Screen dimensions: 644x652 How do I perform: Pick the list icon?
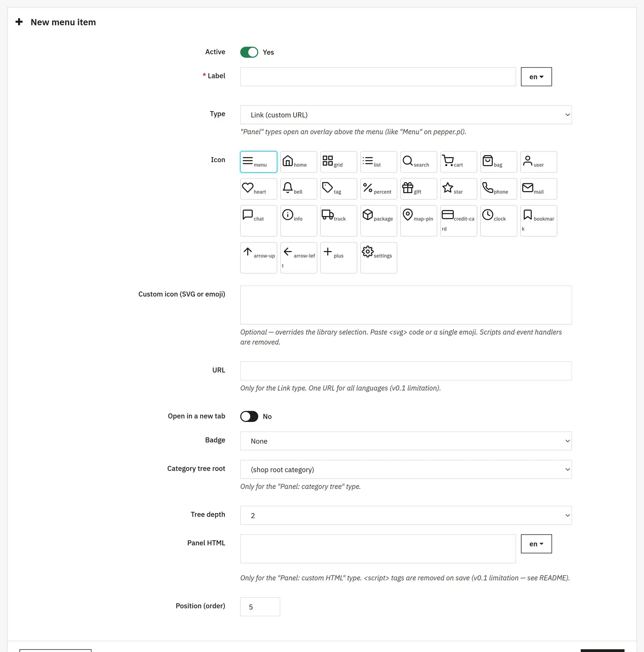tap(378, 162)
